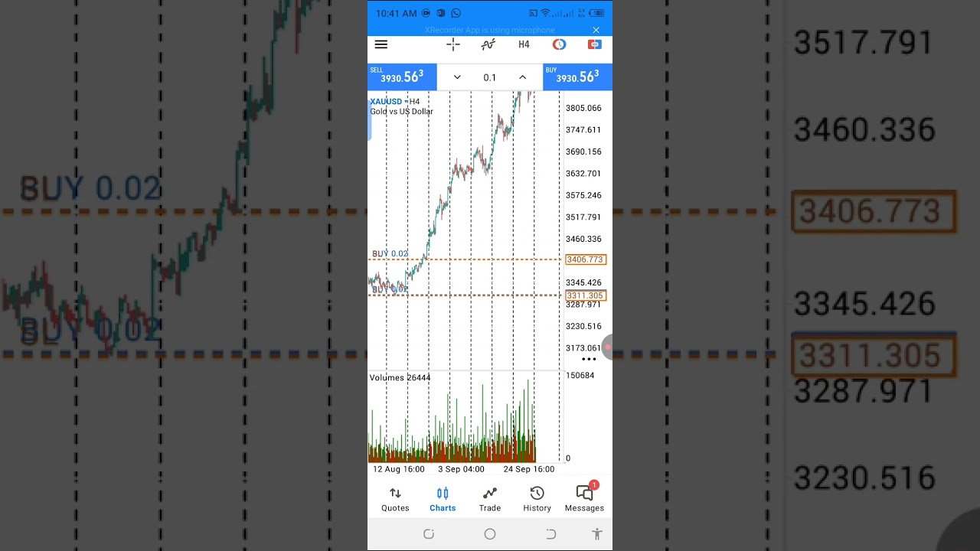Click the 3 Sep 04:00 time label
The height and width of the screenshot is (551, 980).
461,469
